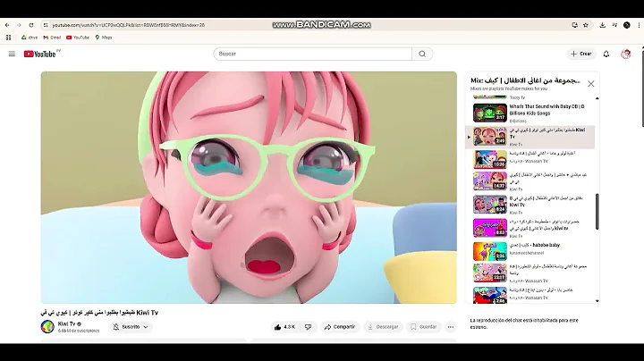Play the 8:03 Kiwi tv playlist video
Image resolution: width=644 pixels, height=361 pixels.
pyautogui.click(x=530, y=228)
